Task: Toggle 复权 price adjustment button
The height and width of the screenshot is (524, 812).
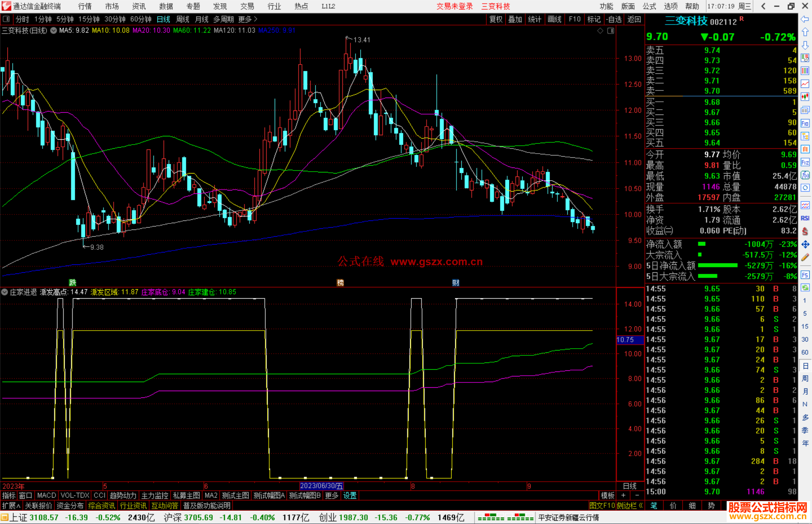Action: coord(496,19)
